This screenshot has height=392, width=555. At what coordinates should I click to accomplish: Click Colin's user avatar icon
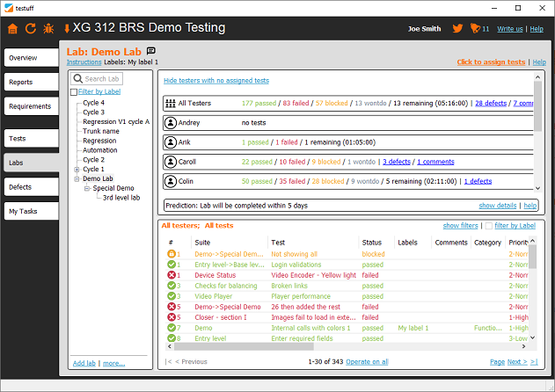click(x=171, y=181)
